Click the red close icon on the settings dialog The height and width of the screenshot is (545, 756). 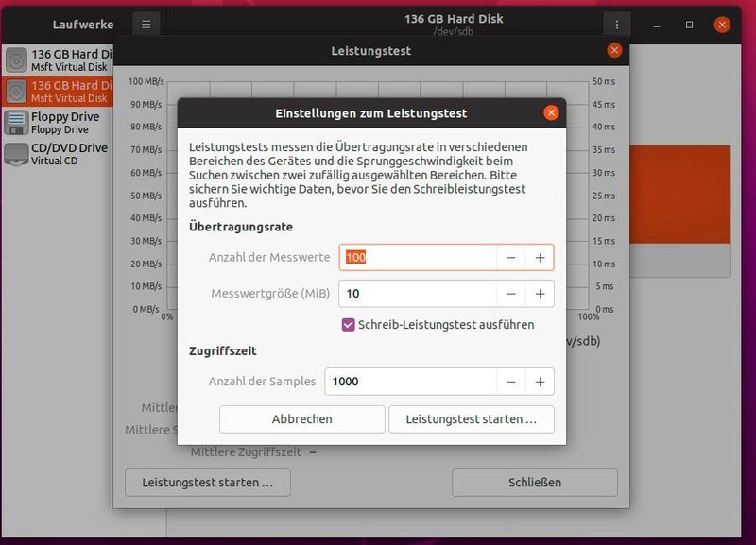coord(551,111)
